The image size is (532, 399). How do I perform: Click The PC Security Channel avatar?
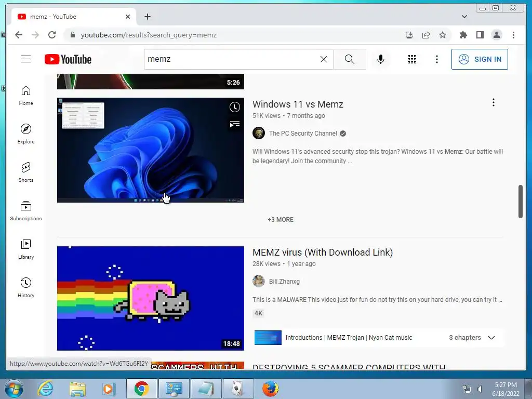259,134
